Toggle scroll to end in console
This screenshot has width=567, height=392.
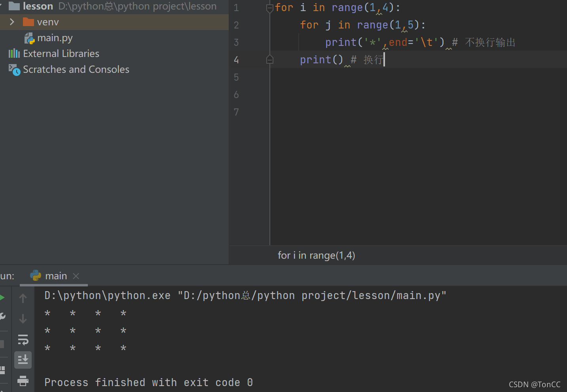23,360
